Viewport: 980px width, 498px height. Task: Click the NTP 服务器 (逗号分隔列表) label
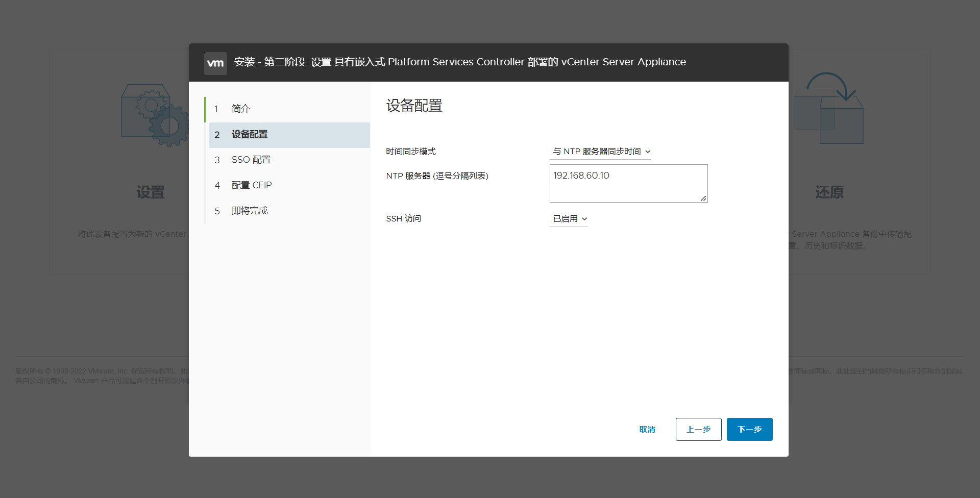(x=437, y=176)
